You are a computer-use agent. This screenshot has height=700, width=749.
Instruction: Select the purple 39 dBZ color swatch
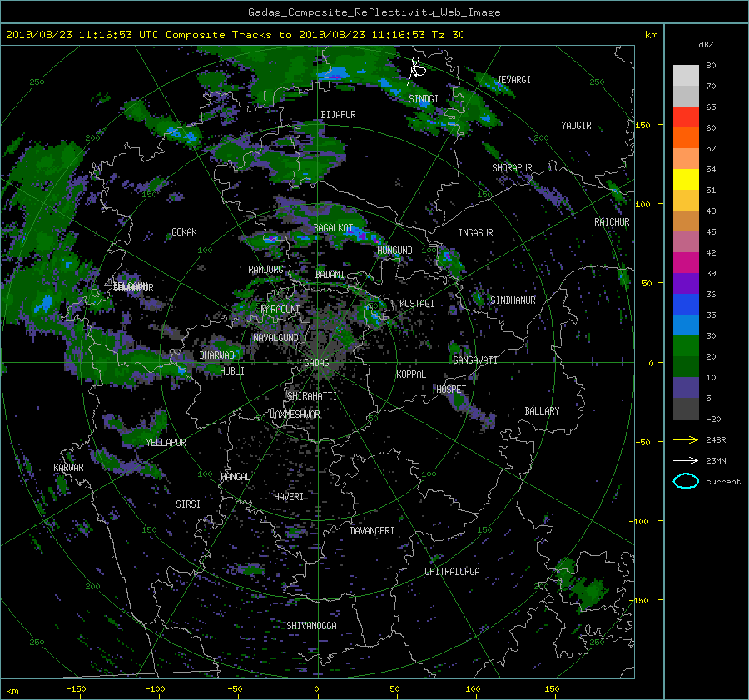(686, 283)
